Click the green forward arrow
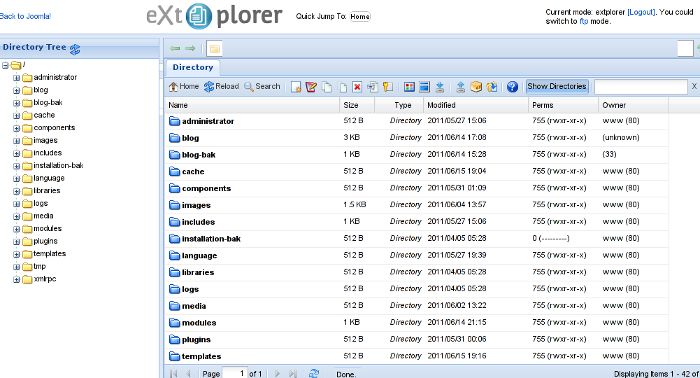This screenshot has width=700, height=378. pyautogui.click(x=191, y=48)
